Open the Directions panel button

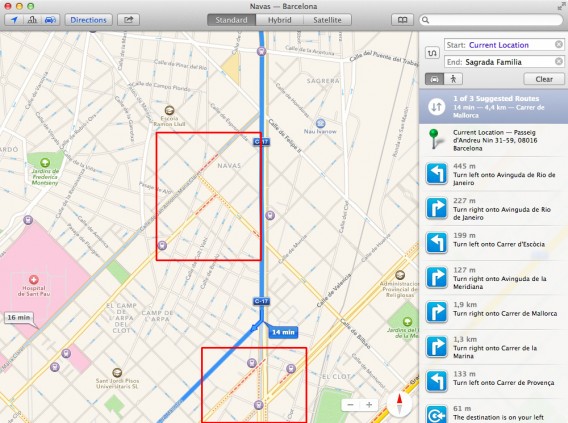pyautogui.click(x=88, y=20)
